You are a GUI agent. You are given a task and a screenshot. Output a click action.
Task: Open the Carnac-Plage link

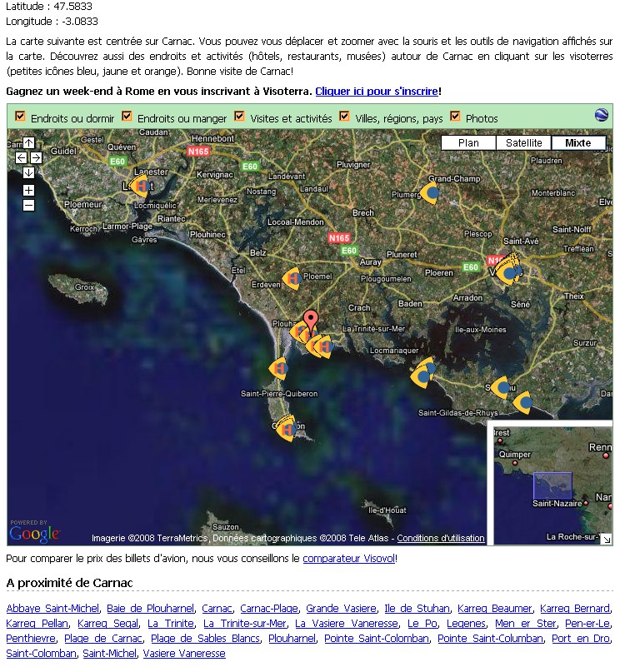point(269,609)
